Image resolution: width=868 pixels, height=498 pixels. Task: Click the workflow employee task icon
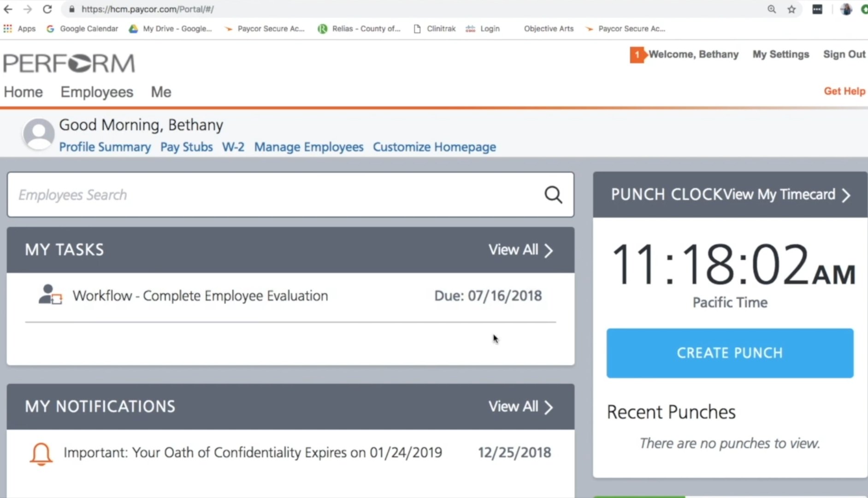coord(50,295)
